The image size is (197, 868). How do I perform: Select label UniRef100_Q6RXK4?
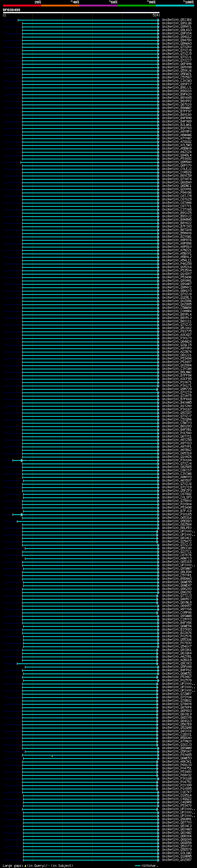coord(177,836)
